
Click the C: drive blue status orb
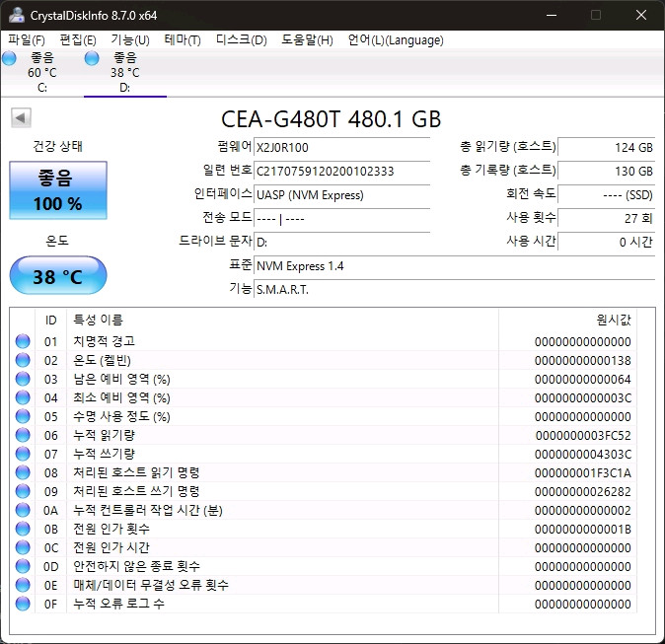9,58
